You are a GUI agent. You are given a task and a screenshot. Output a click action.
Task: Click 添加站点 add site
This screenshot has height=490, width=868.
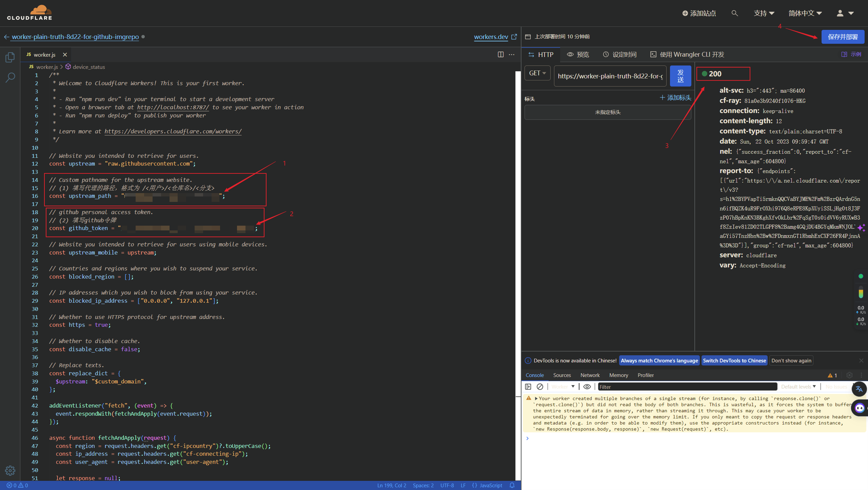click(699, 13)
